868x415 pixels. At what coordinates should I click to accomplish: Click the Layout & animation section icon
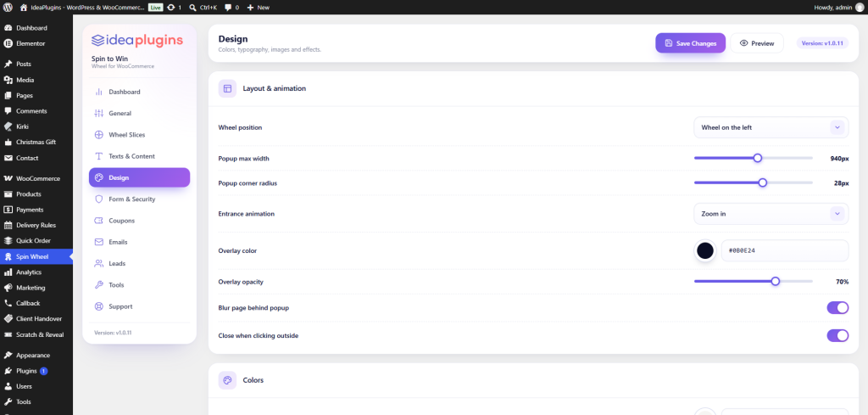(x=227, y=88)
